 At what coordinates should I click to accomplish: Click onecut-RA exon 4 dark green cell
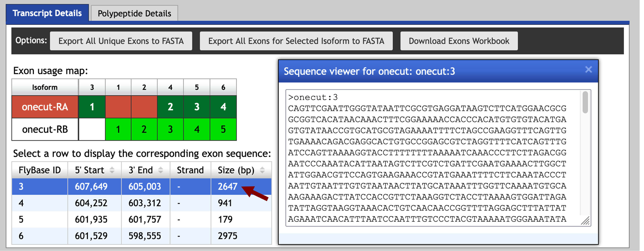[223, 107]
